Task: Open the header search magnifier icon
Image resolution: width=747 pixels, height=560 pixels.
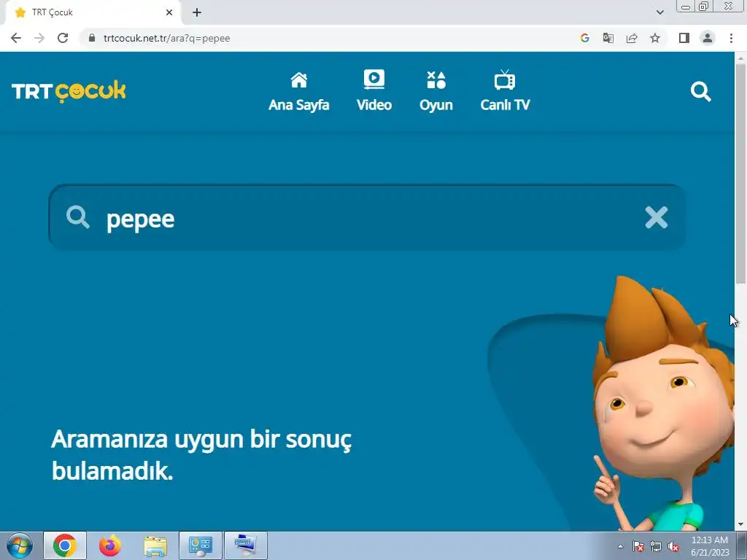Action: coord(700,91)
